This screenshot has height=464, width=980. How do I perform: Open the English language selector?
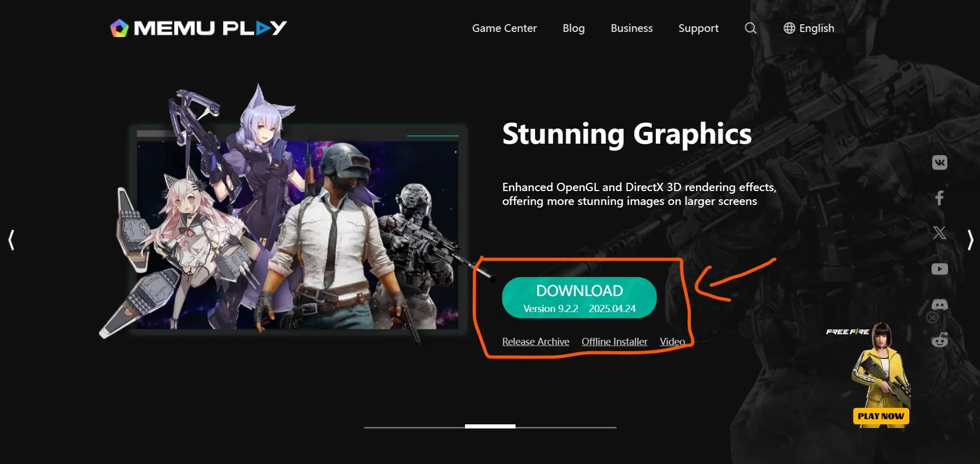coord(809,28)
